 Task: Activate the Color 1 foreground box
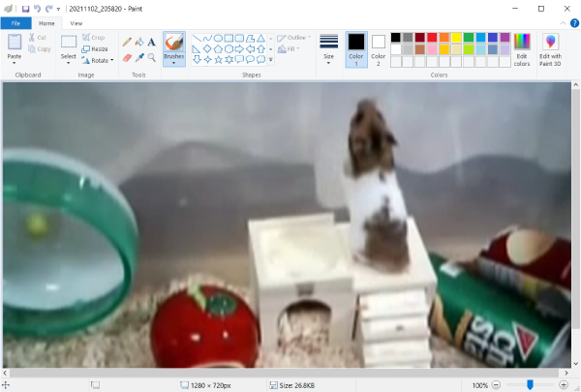click(x=355, y=48)
